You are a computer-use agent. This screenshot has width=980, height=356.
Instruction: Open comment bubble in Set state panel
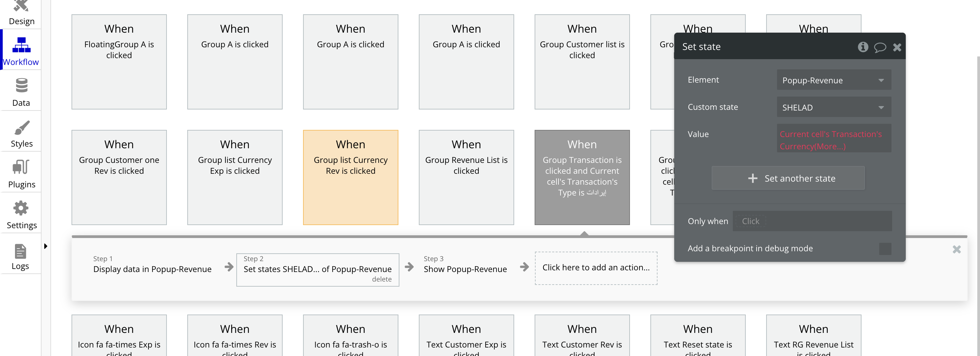[x=880, y=47]
